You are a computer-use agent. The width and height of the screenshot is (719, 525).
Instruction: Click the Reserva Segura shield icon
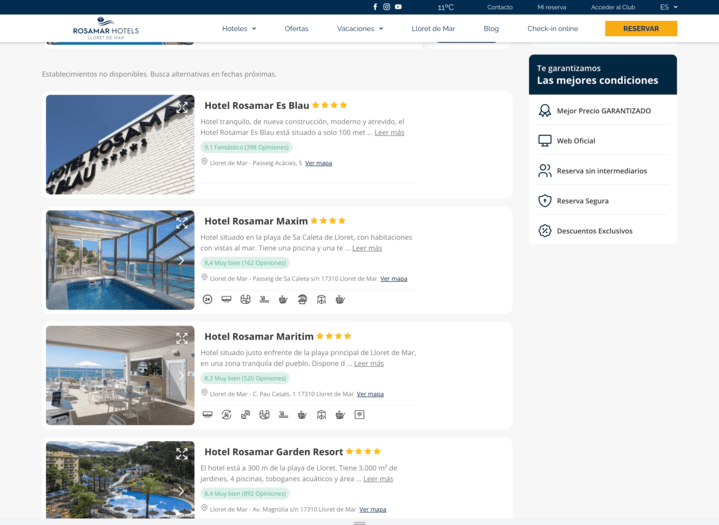(x=545, y=201)
